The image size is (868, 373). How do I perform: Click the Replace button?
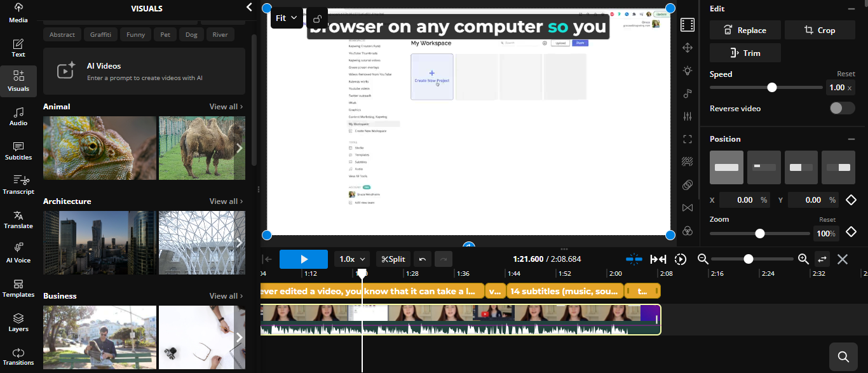click(745, 30)
